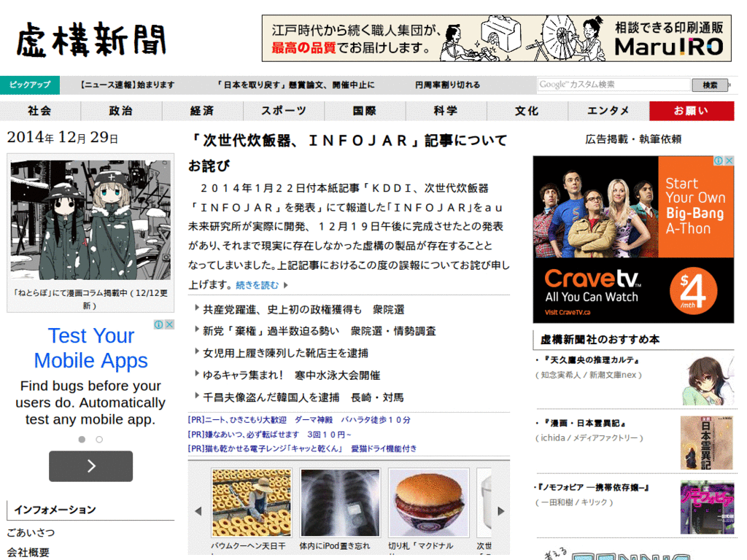
Task: Open [PR]猫も乾かせる電子レンジ link
Action: 303,448
